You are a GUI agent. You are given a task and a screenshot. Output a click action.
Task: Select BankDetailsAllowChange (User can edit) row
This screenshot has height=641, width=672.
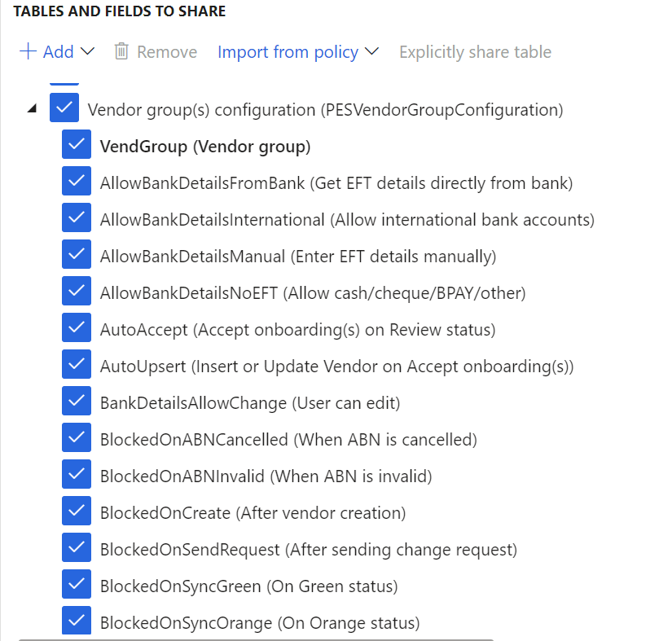[250, 403]
